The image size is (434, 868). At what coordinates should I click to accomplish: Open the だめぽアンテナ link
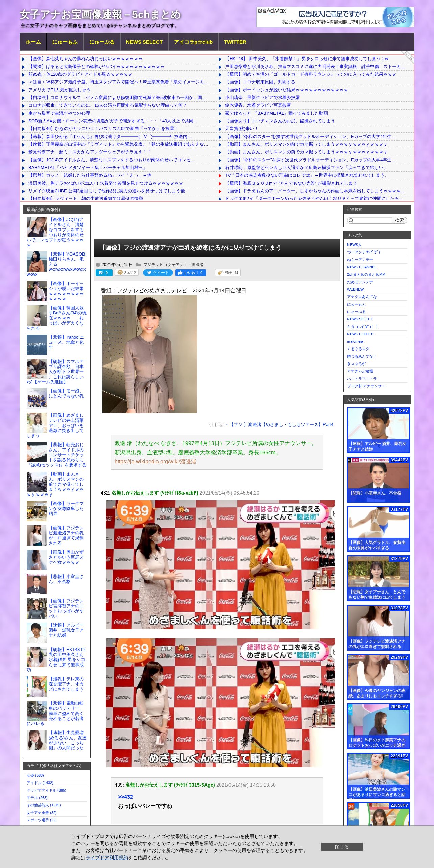(x=360, y=282)
